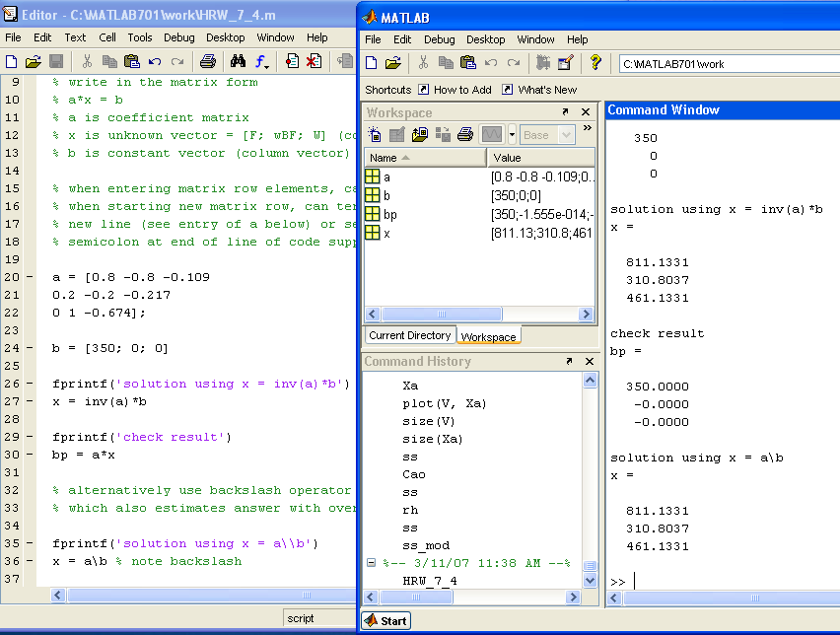840x635 pixels.
Task: Click current directory path field
Action: [729, 64]
